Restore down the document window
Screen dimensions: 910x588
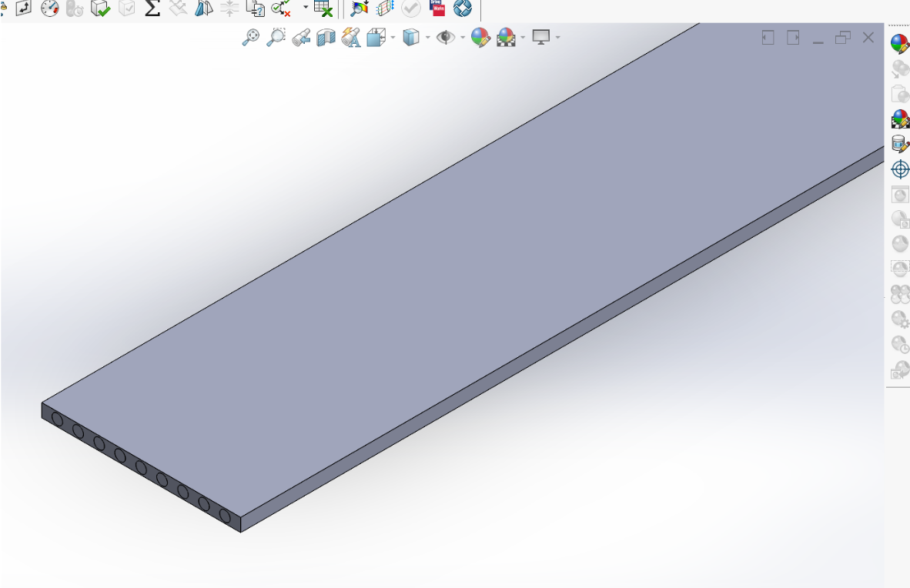[843, 38]
